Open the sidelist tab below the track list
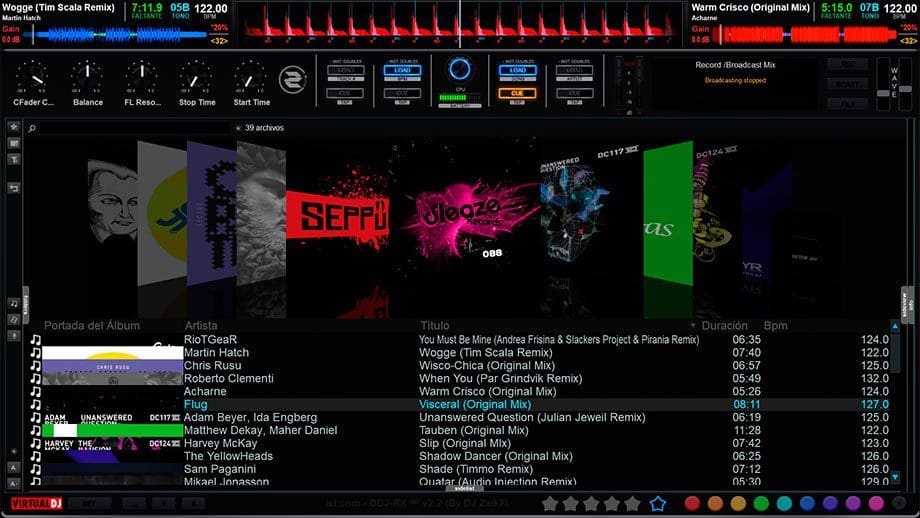 (x=464, y=488)
